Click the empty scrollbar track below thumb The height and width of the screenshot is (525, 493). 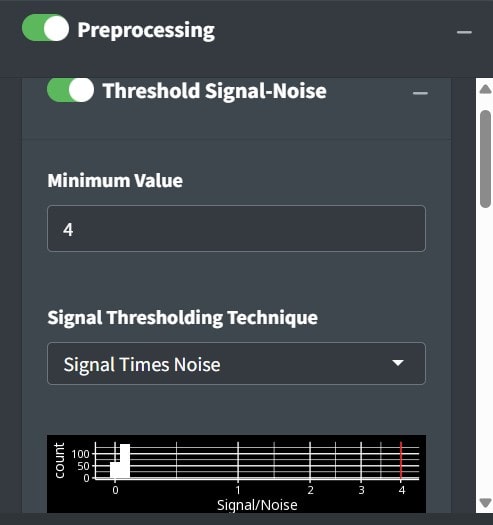coord(485,352)
